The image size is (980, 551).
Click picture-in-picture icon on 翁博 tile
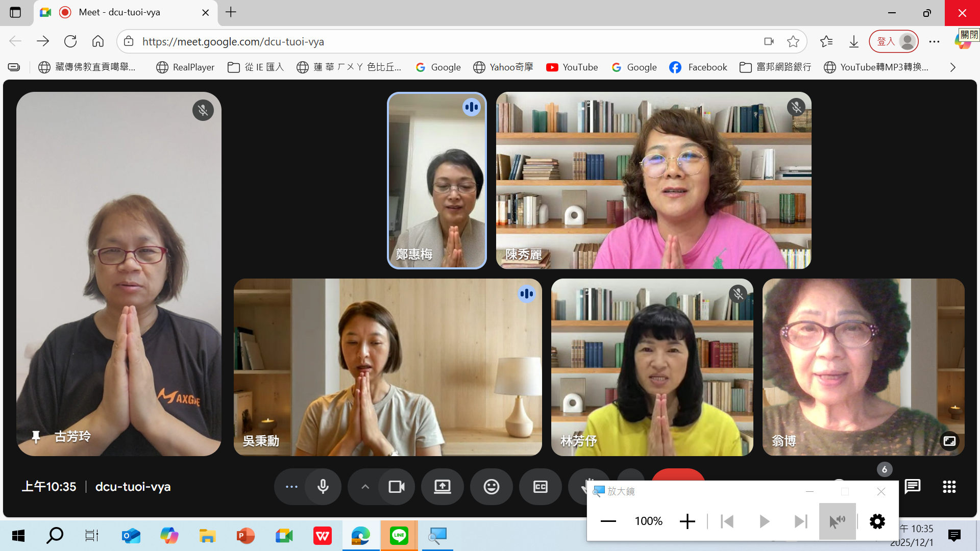pos(949,441)
